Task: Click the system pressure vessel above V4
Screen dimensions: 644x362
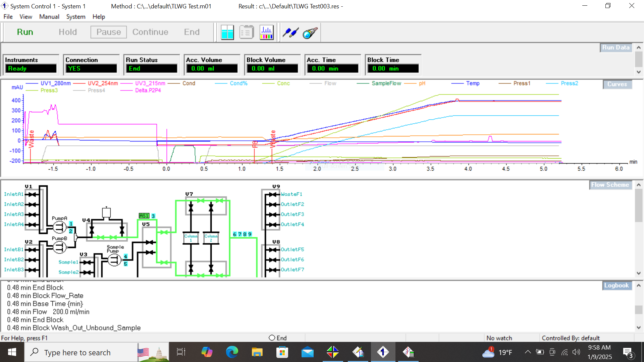Action: pos(106,212)
